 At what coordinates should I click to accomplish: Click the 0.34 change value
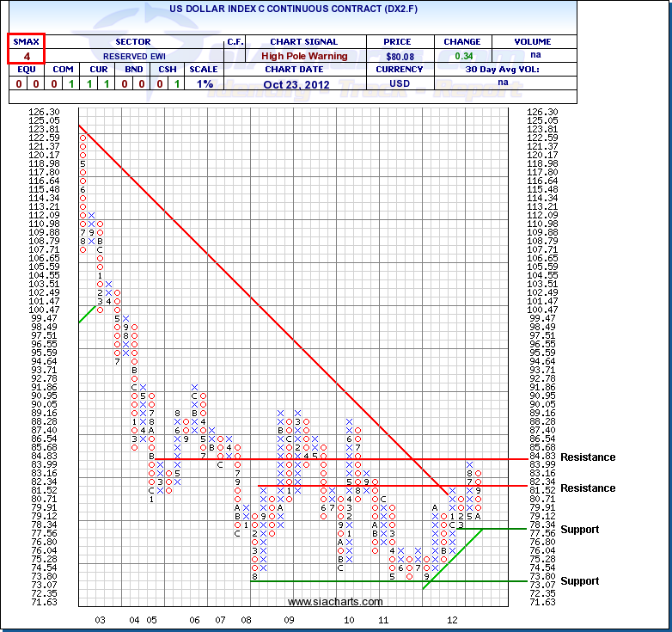click(x=462, y=56)
